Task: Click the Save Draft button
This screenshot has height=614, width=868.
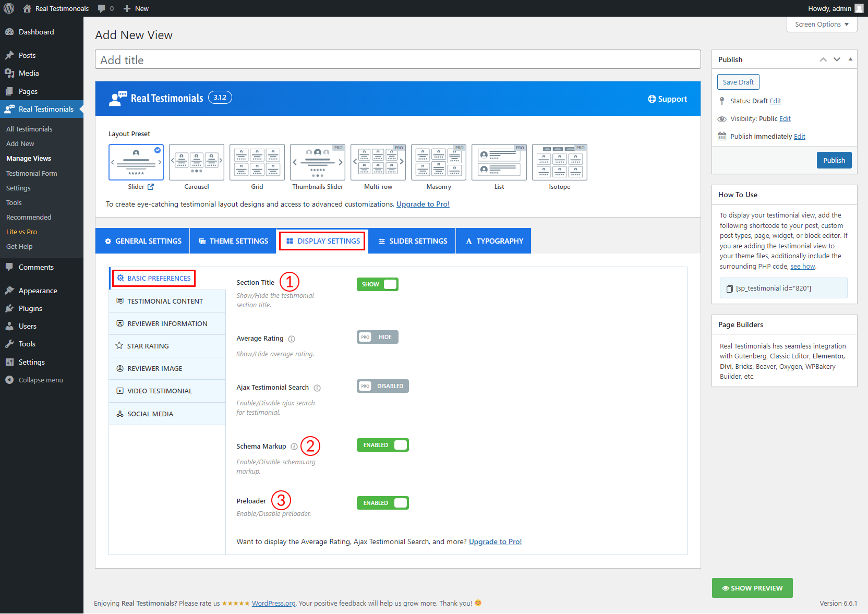Action: [x=738, y=82]
